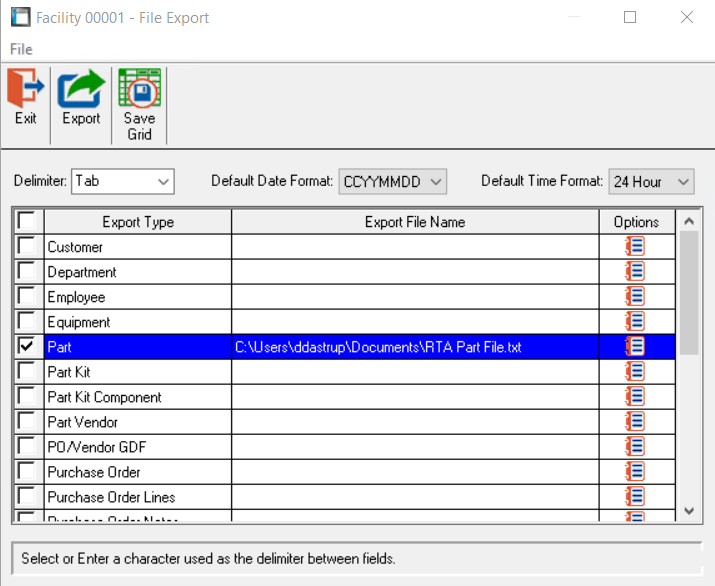Open options icon for Part row
Screen dimensions: 715x586
coord(635,347)
